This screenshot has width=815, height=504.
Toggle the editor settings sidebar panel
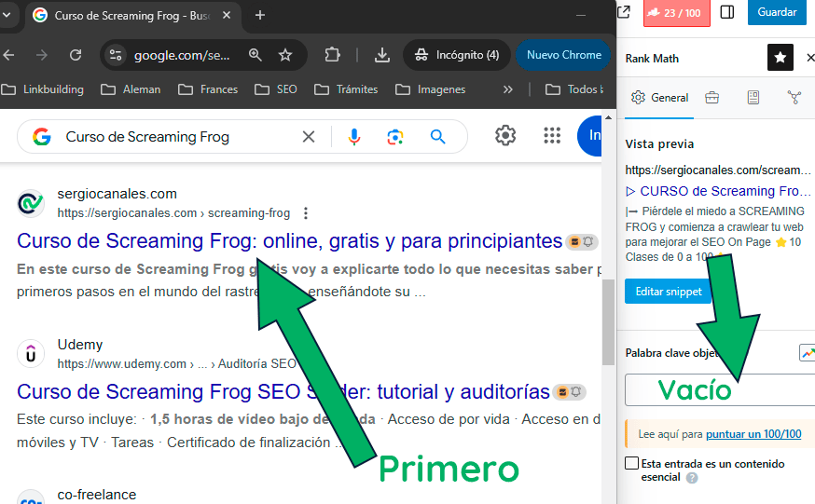click(727, 12)
